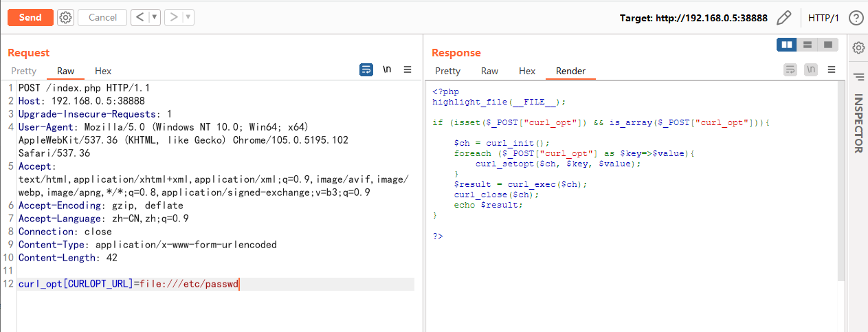Switch Response view to Raw tab
868x332 pixels.
coord(490,71)
